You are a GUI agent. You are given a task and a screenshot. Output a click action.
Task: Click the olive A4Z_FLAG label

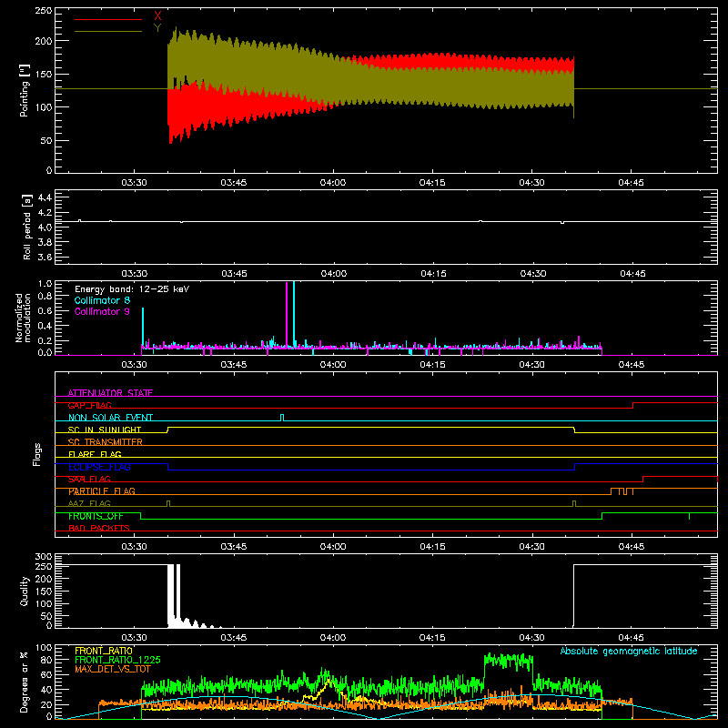pyautogui.click(x=89, y=503)
